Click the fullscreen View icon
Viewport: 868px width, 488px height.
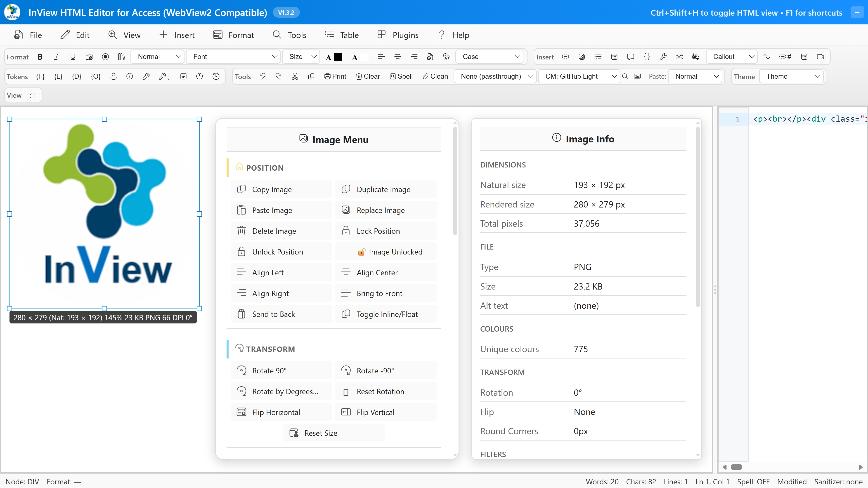(33, 96)
